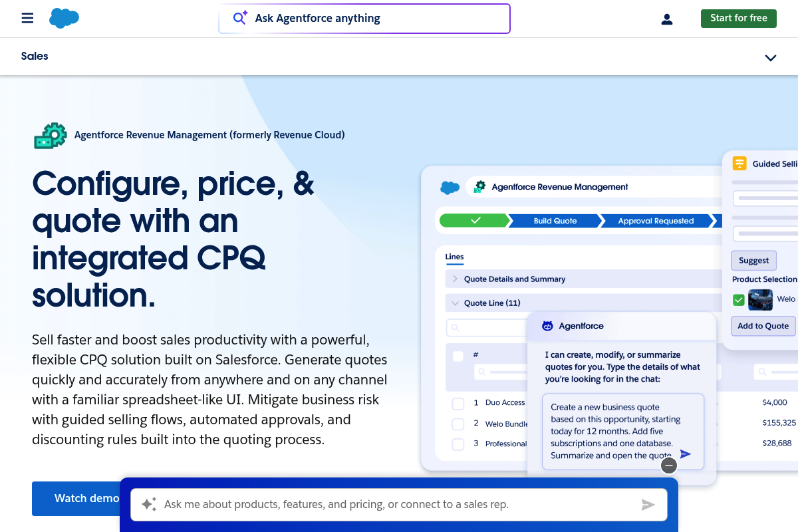Viewport: 798px width, 532px height.
Task: Toggle the Welo Bundle row checkbox
Action: [x=458, y=424]
